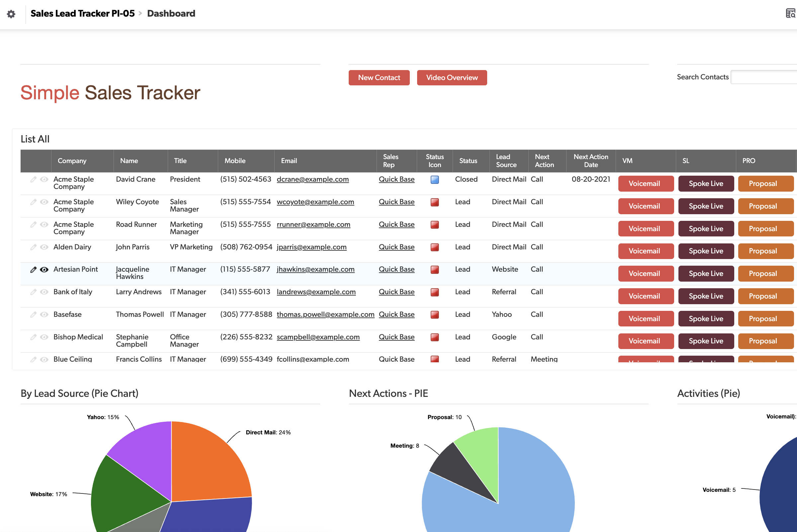Edit the Artesian Point record with pencil icon
797x532 pixels.
(33, 270)
